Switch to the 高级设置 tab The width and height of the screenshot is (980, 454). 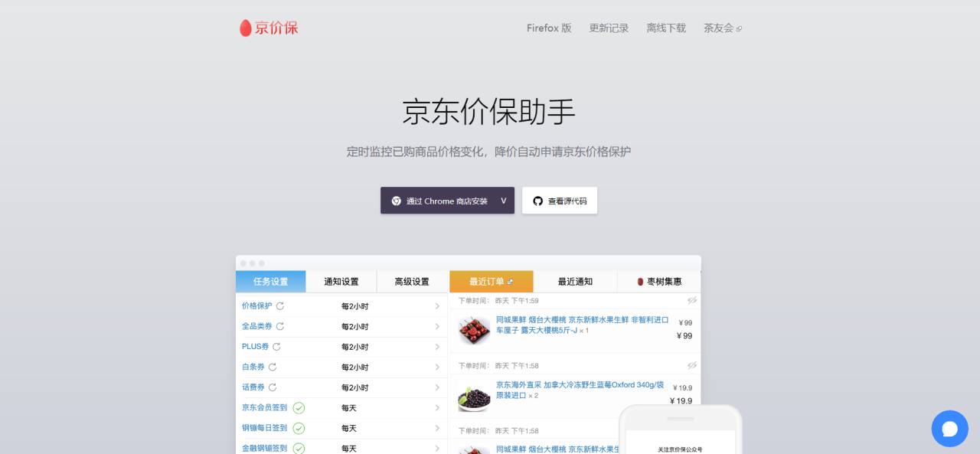[x=412, y=282]
